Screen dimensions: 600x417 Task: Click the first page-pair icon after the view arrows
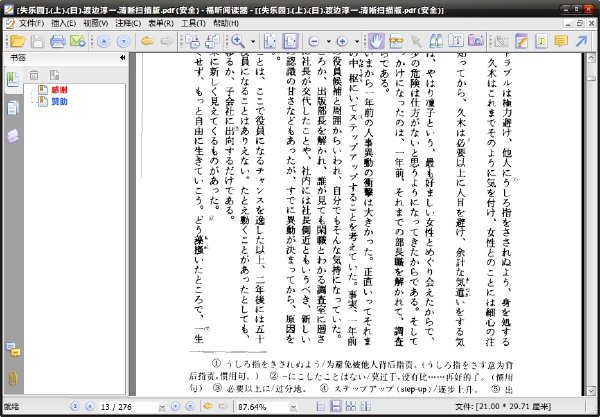point(192,41)
